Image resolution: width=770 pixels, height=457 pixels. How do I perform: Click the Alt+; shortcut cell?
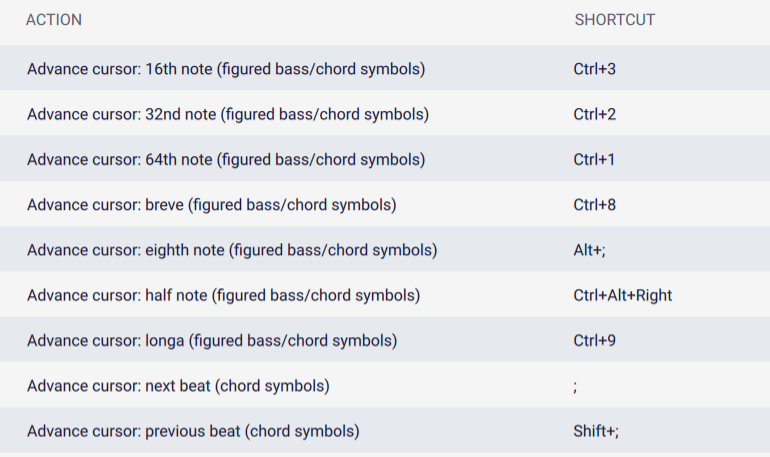(589, 250)
